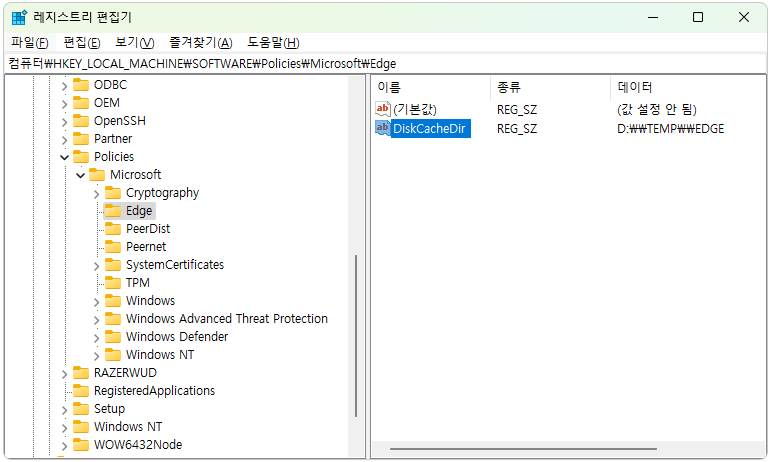
Task: Click the Setup folder icon
Action: [81, 408]
